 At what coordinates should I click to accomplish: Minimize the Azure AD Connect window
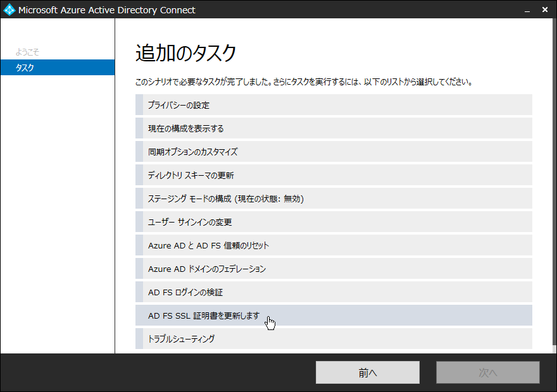point(527,10)
